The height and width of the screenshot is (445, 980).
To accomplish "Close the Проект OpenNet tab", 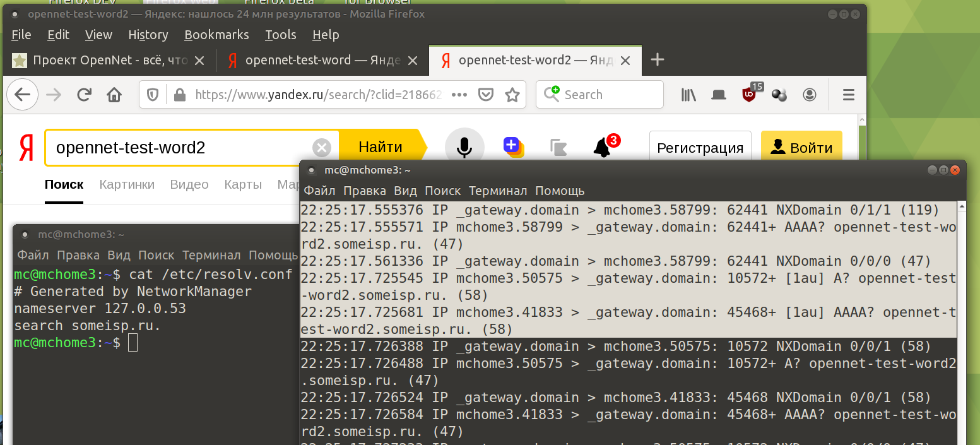I will pyautogui.click(x=199, y=61).
